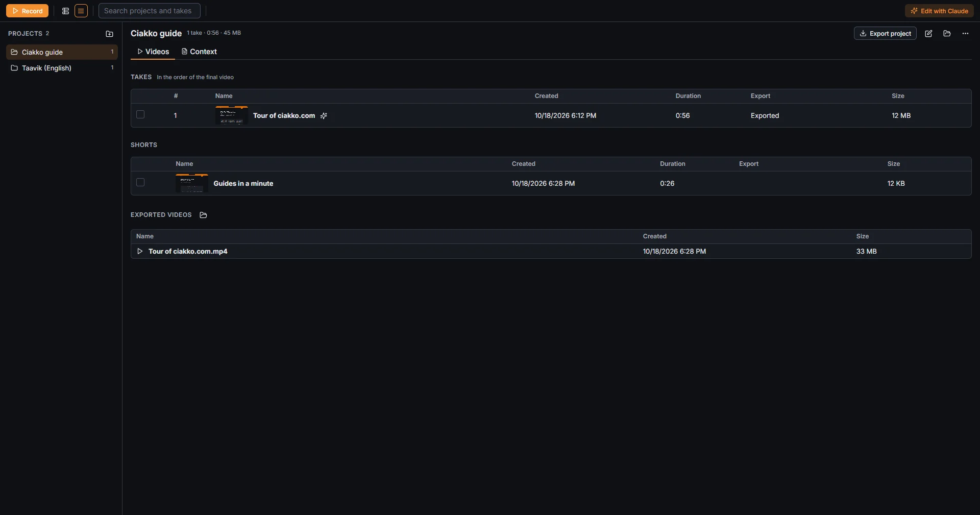
Task: Click the 10/18/2026 6:12 PM created cell
Action: [566, 116]
